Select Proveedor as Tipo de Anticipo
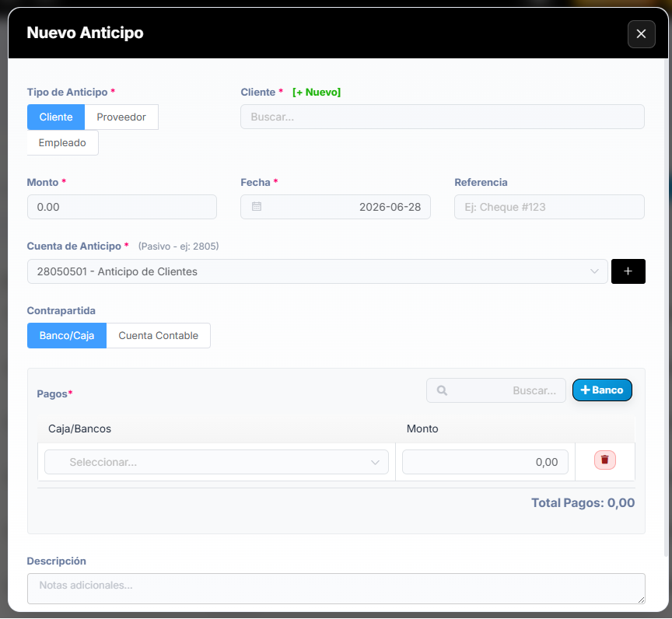The height and width of the screenshot is (619, 672). [121, 117]
